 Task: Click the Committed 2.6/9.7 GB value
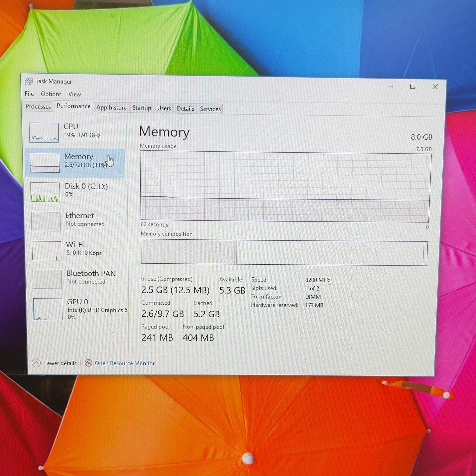point(162,314)
